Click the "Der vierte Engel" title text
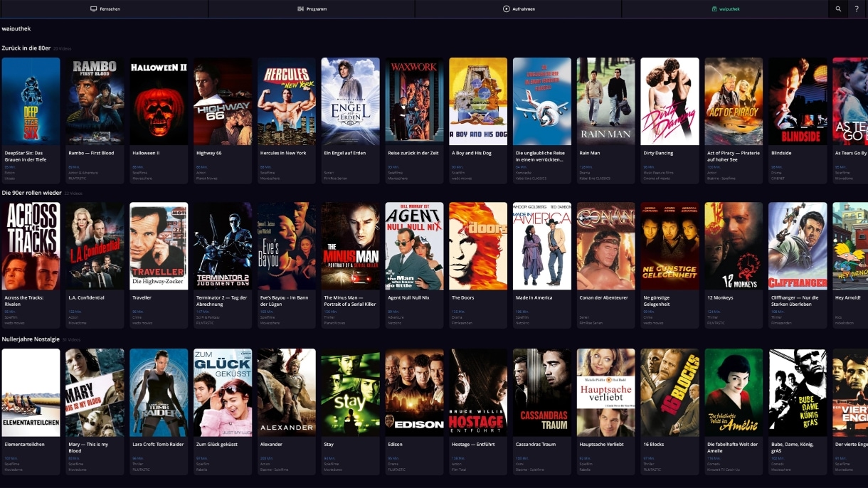This screenshot has height=488, width=868. pyautogui.click(x=850, y=445)
